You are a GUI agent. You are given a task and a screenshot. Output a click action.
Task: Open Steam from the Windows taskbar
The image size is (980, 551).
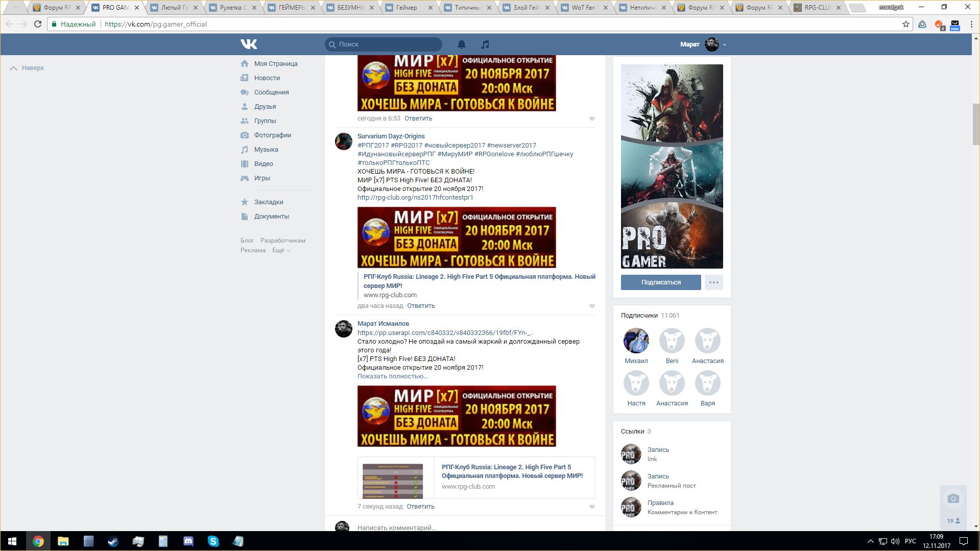pos(113,541)
